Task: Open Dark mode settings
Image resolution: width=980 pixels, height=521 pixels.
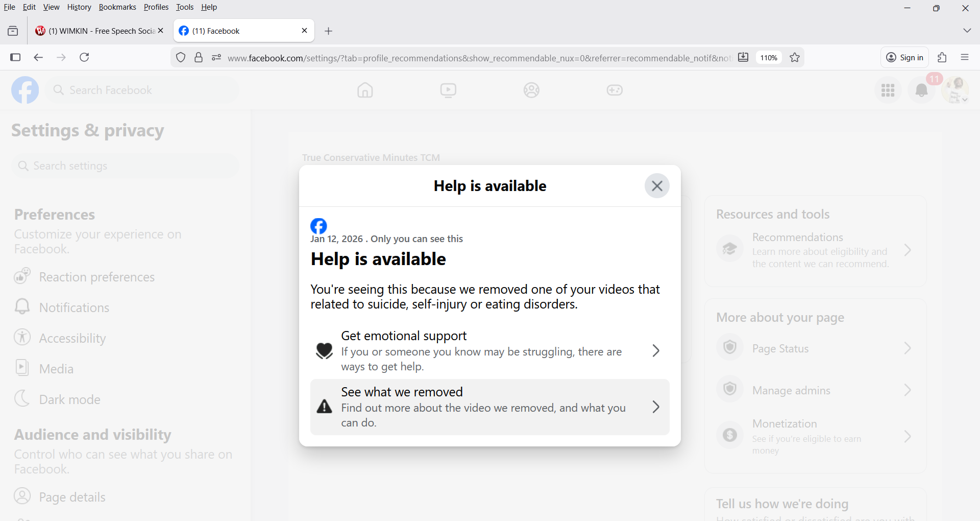Action: pyautogui.click(x=69, y=399)
